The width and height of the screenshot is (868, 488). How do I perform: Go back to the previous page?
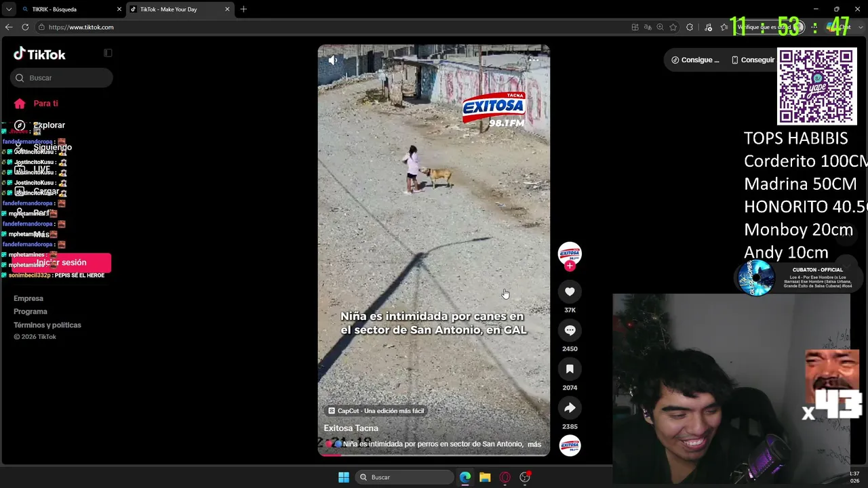[9, 27]
